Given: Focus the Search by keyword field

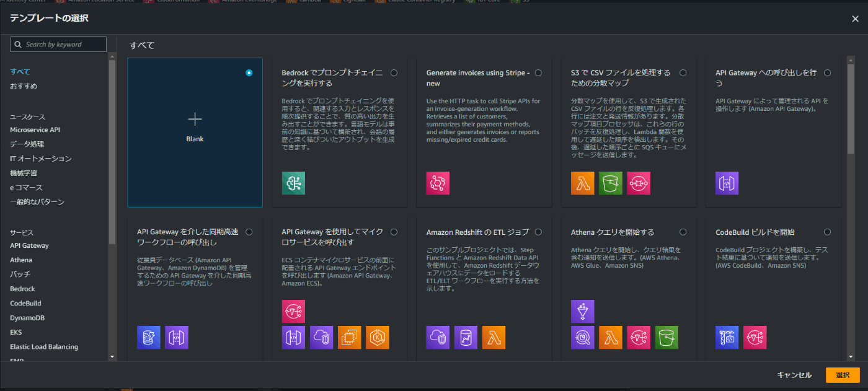Looking at the screenshot, I should (58, 45).
